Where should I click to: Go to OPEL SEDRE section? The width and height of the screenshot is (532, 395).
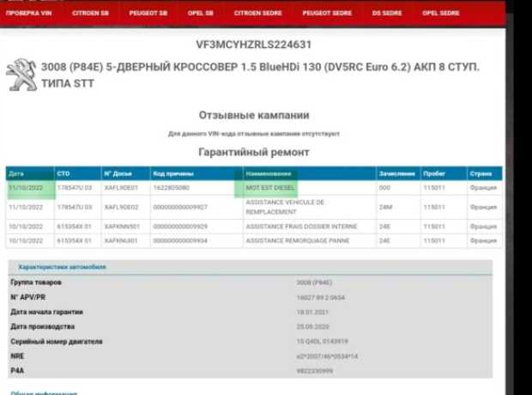(441, 13)
